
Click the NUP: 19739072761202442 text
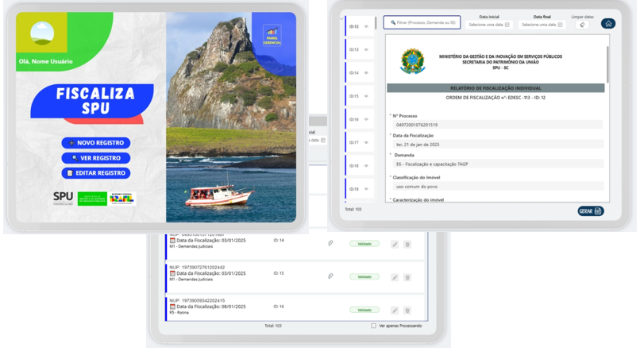tap(197, 268)
